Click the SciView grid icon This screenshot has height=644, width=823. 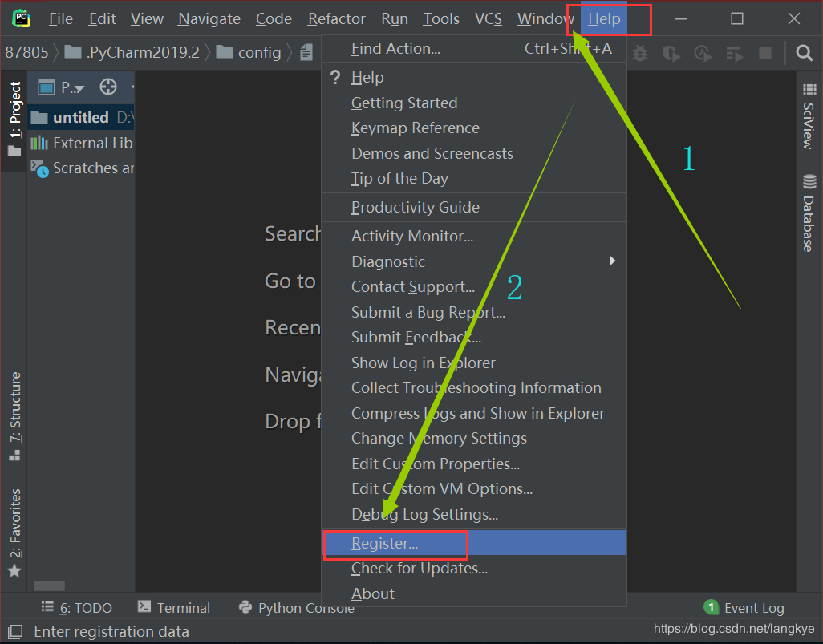[x=809, y=90]
